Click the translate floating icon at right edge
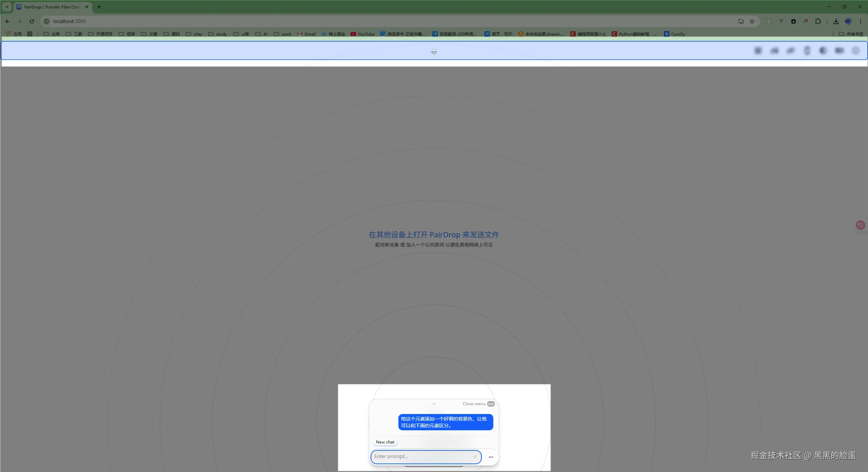868x472 pixels. (860, 225)
